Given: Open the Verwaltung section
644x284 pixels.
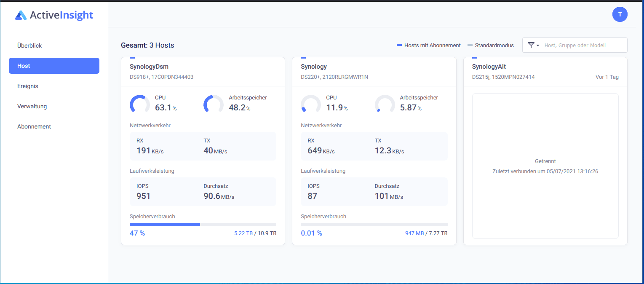Looking at the screenshot, I should [32, 106].
